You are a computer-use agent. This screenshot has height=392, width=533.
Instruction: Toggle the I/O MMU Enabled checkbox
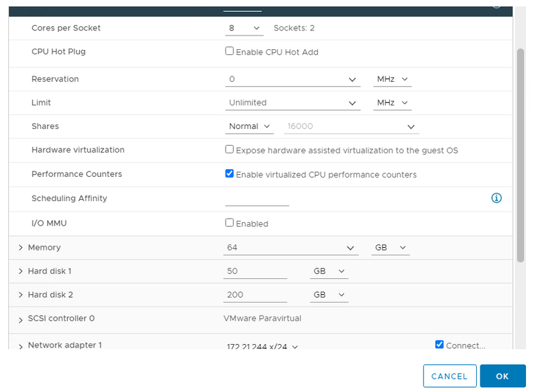pos(230,223)
